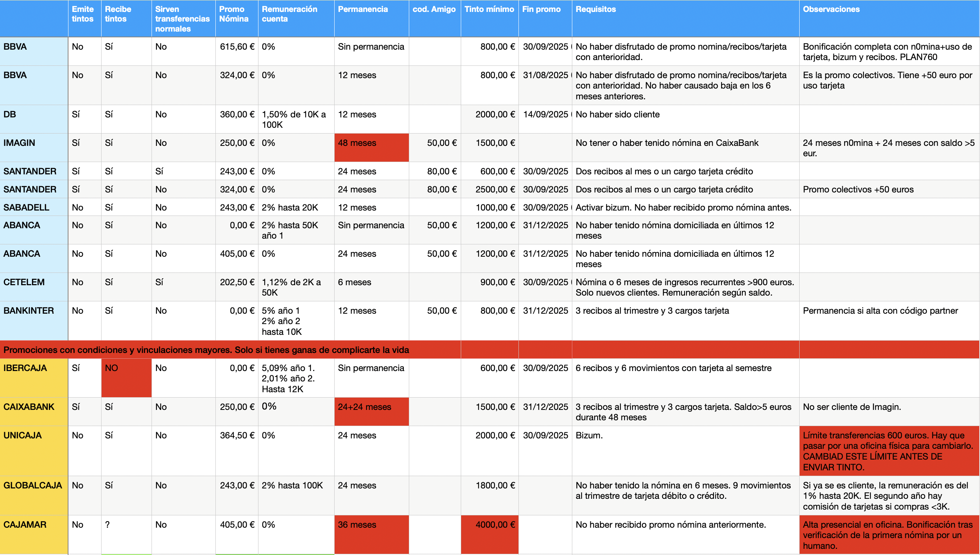Click the '2% hasta 100K' cell
This screenshot has height=555, width=980.
[296, 495]
